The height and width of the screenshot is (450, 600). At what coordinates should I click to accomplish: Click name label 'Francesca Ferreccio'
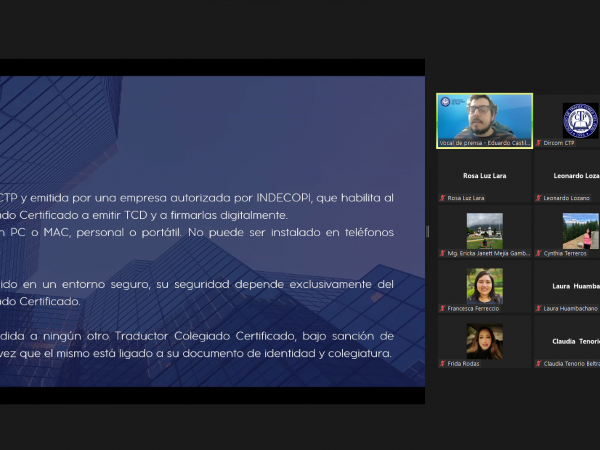pos(473,308)
